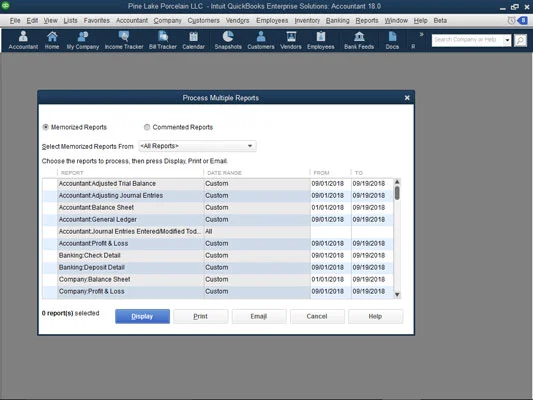Open the Docs toolbar icon
The height and width of the screenshot is (400, 533).
[392, 40]
